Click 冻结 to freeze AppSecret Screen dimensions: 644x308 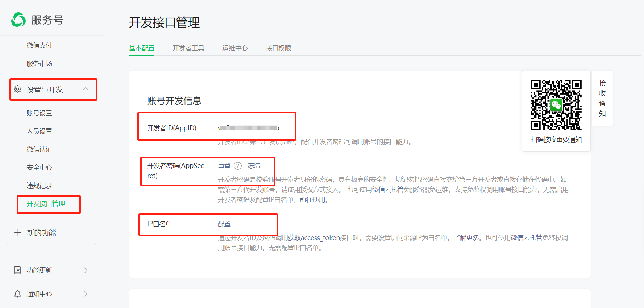254,166
